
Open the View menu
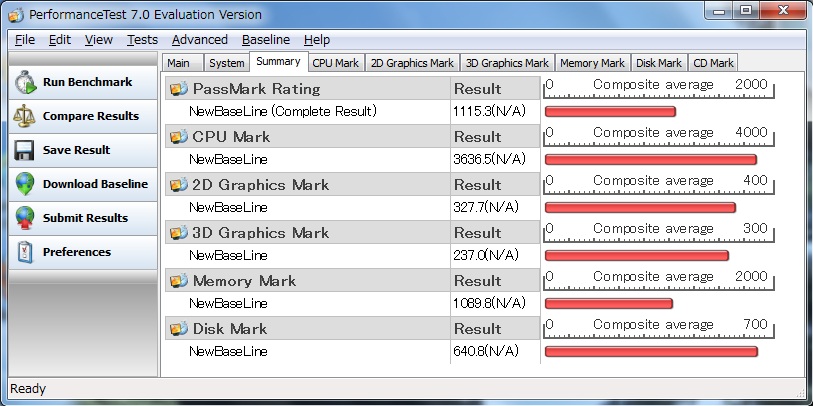99,40
